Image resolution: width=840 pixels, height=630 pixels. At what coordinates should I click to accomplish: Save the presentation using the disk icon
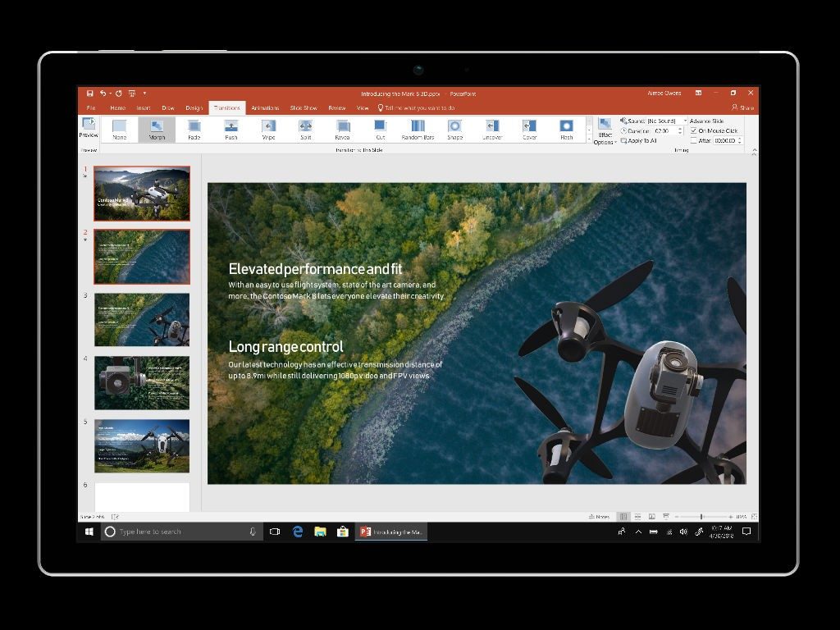point(89,94)
